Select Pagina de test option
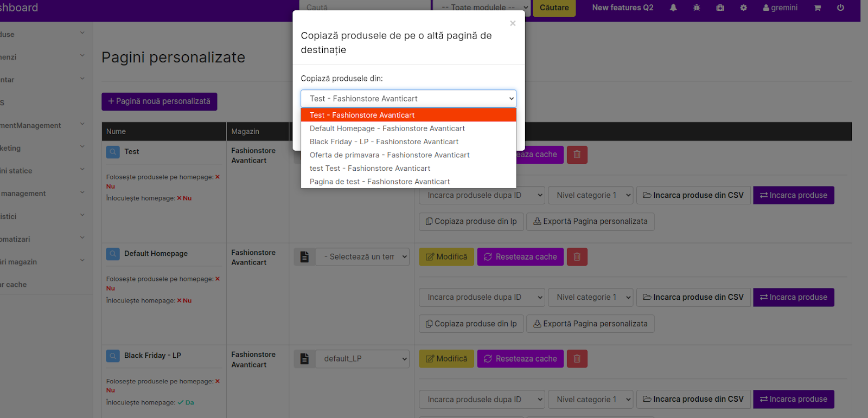The image size is (868, 418). click(409, 182)
